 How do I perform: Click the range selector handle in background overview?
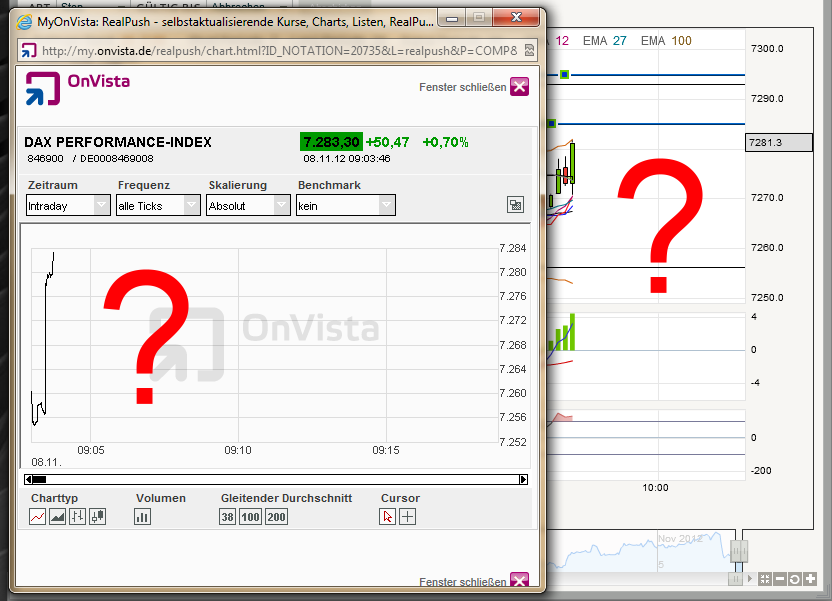pos(739,551)
